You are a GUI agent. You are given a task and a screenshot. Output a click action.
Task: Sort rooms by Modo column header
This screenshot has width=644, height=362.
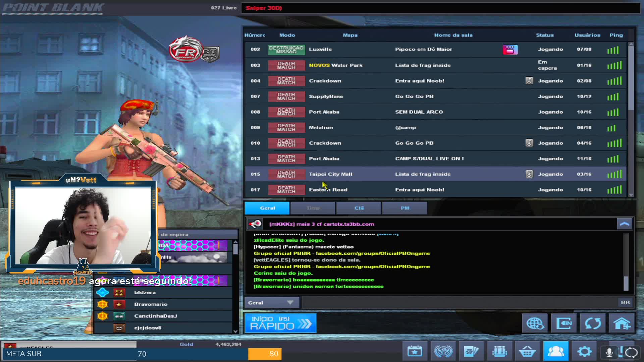[x=287, y=35]
